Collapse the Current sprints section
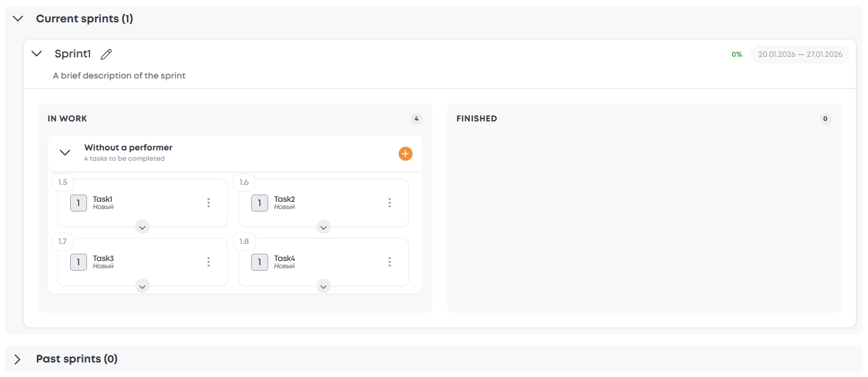Image resolution: width=868 pixels, height=377 pixels. pyautogui.click(x=18, y=19)
